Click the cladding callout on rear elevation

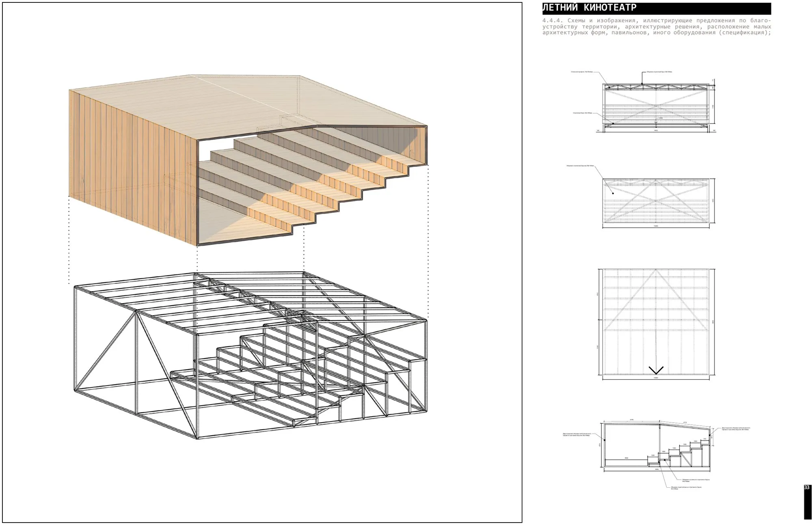[581, 166]
